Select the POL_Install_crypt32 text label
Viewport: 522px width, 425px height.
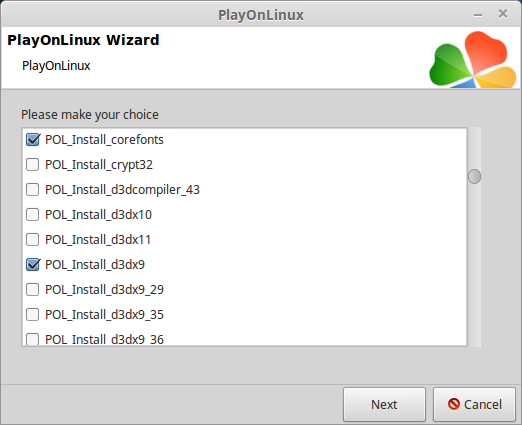(99, 165)
